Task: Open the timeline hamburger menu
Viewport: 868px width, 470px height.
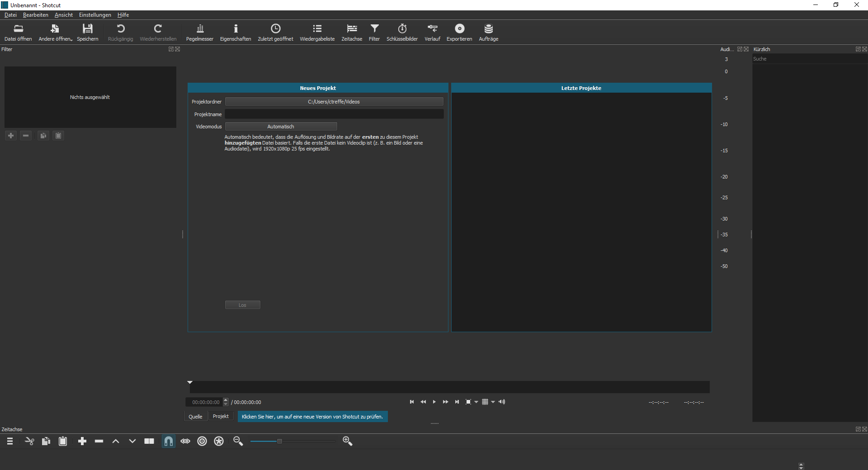Action: tap(10, 441)
